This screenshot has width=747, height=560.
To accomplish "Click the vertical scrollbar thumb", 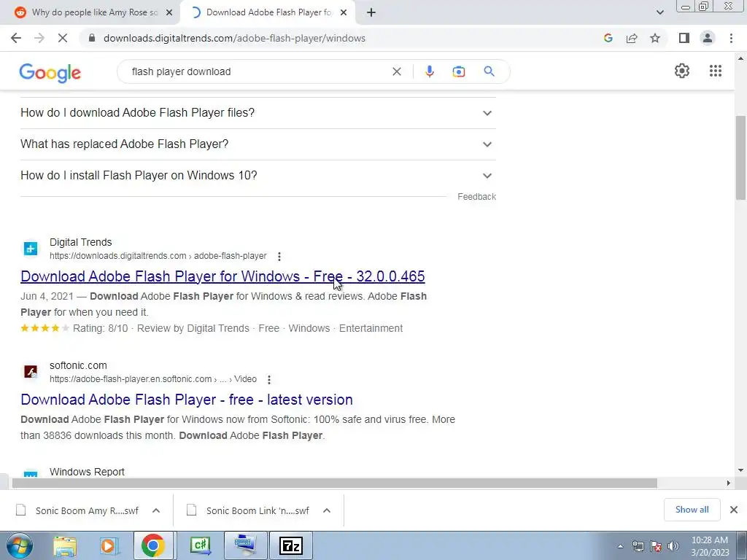I will (x=740, y=157).
